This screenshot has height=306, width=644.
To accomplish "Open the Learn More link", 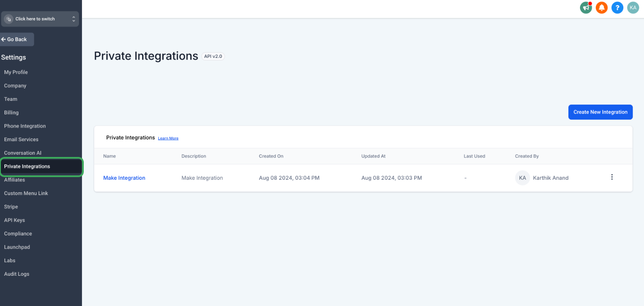I will pos(168,138).
